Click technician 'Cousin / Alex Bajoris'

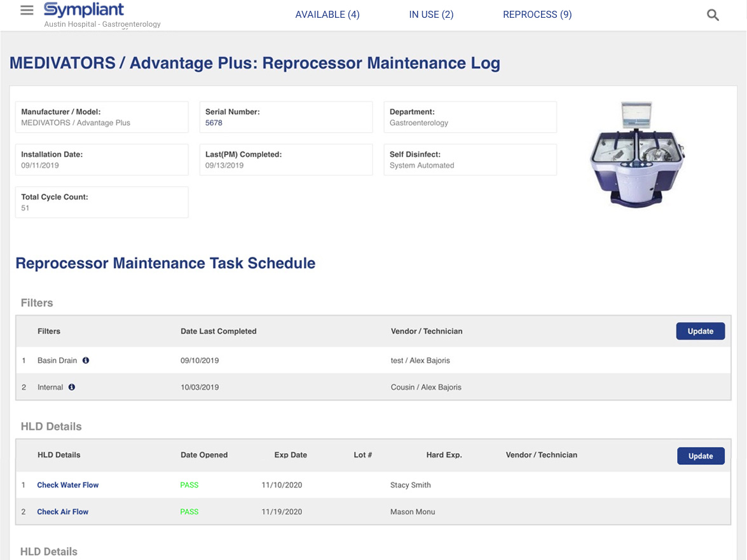coord(426,387)
